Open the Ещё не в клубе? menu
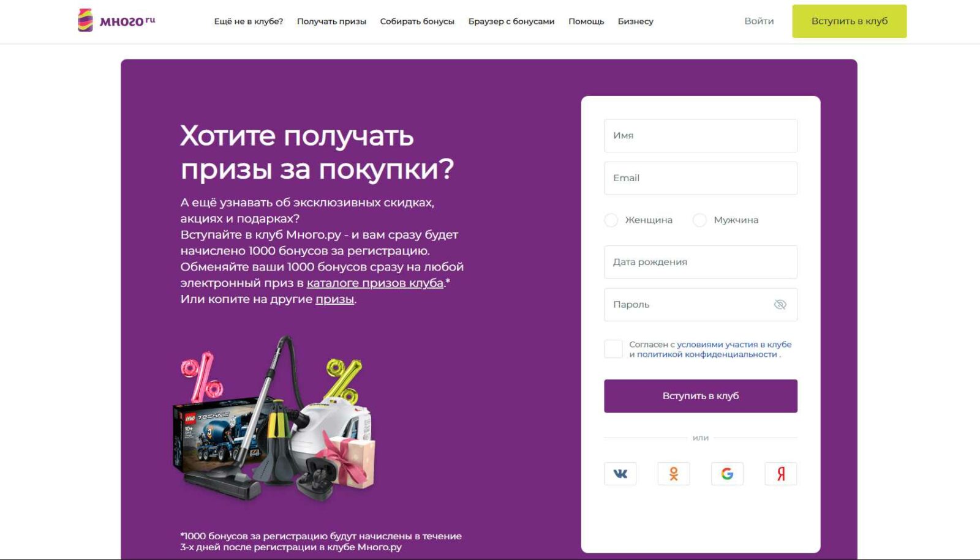The height and width of the screenshot is (560, 980). pyautogui.click(x=249, y=21)
